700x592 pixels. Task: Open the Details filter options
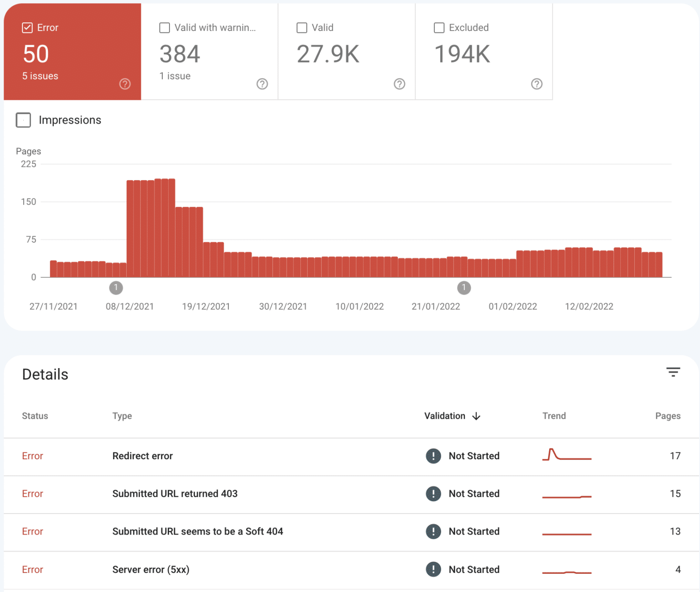[673, 372]
